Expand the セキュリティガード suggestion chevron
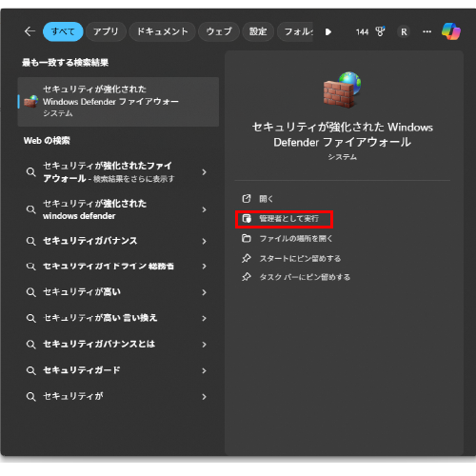Screen dimensions: 476x476 204,370
